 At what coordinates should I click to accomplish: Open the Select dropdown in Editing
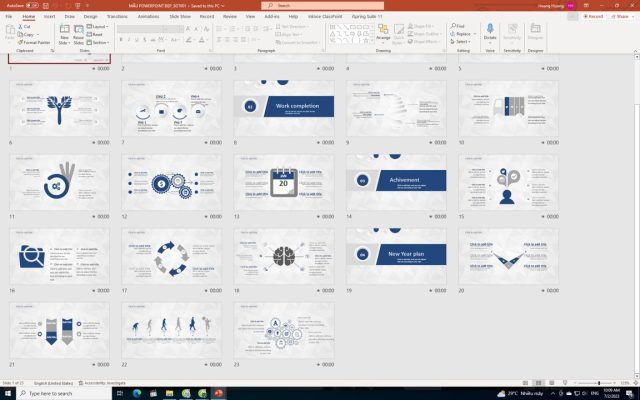461,42
